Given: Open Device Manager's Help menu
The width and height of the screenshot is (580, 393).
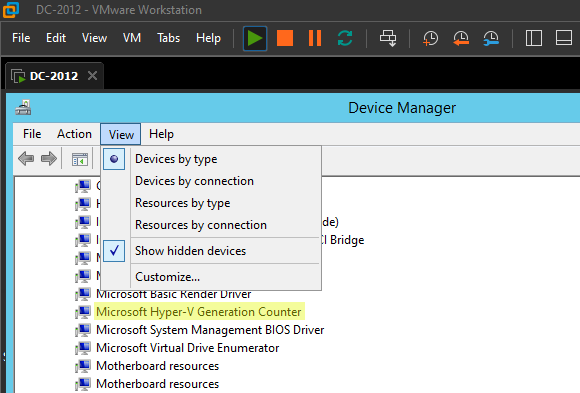Looking at the screenshot, I should [161, 134].
